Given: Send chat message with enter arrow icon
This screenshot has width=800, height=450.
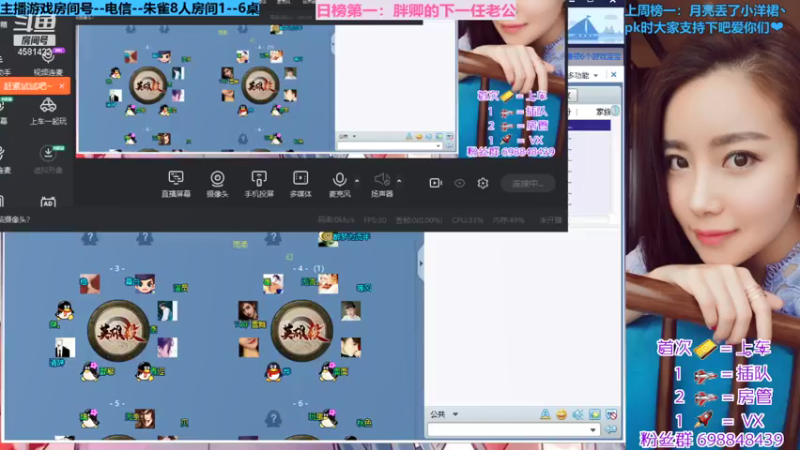Looking at the screenshot, I should (611, 430).
